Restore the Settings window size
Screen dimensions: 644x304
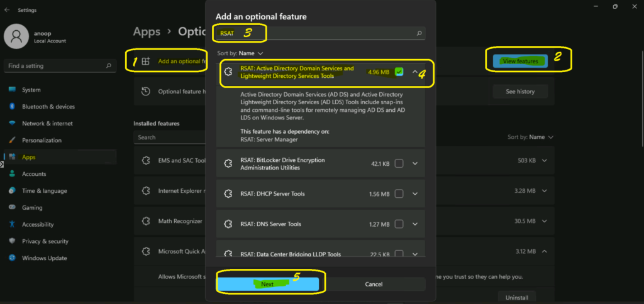click(615, 6)
